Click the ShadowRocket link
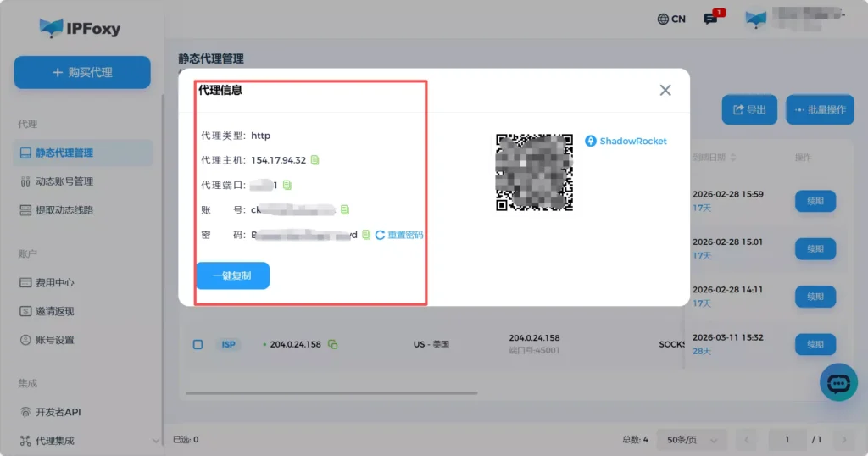This screenshot has height=456, width=868. tap(626, 141)
